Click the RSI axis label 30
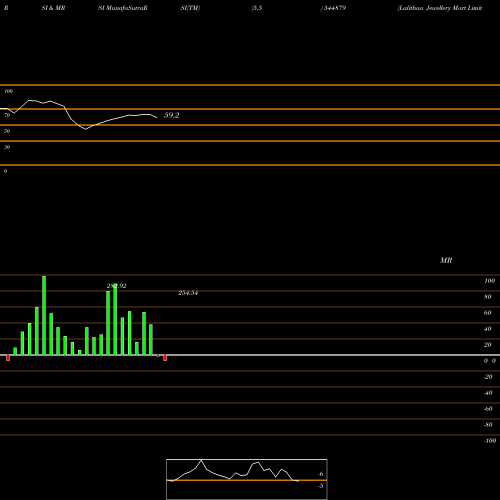500x500 pixels. (x=7, y=147)
